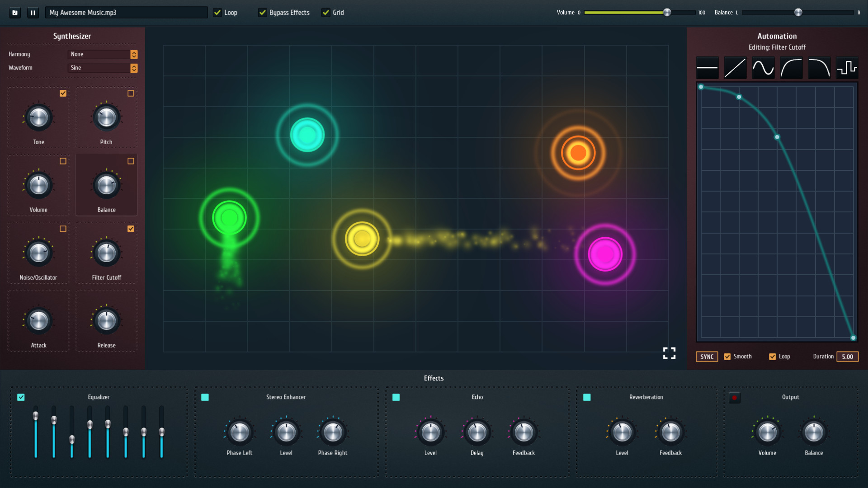The image size is (868, 488).
Task: Enable the Stereo Enhancer effect
Action: [206, 397]
